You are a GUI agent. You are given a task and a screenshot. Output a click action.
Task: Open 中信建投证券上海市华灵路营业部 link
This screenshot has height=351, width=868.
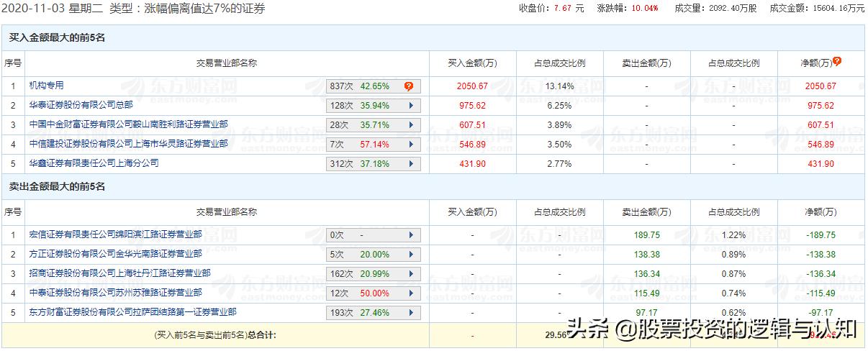[x=128, y=144]
